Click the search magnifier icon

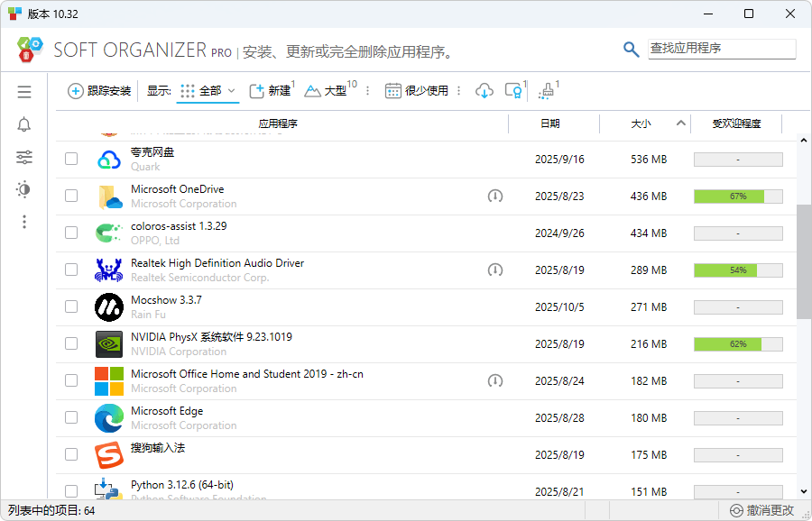tap(631, 49)
